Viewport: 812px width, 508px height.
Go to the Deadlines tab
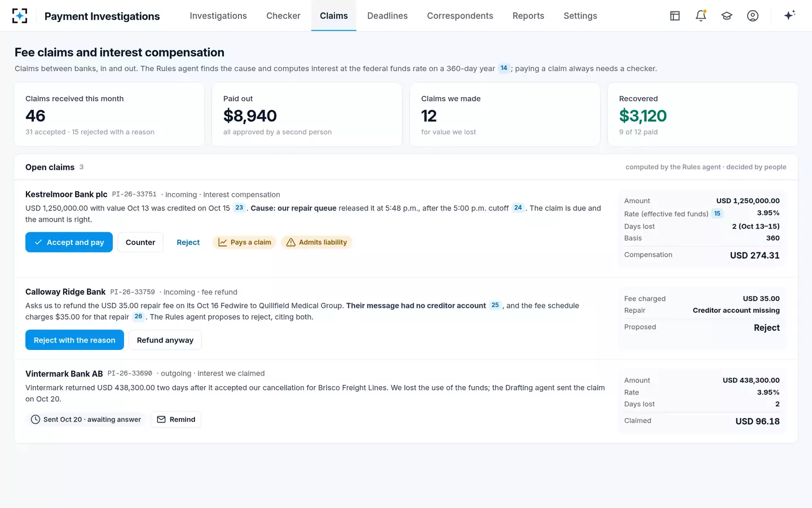(387, 16)
